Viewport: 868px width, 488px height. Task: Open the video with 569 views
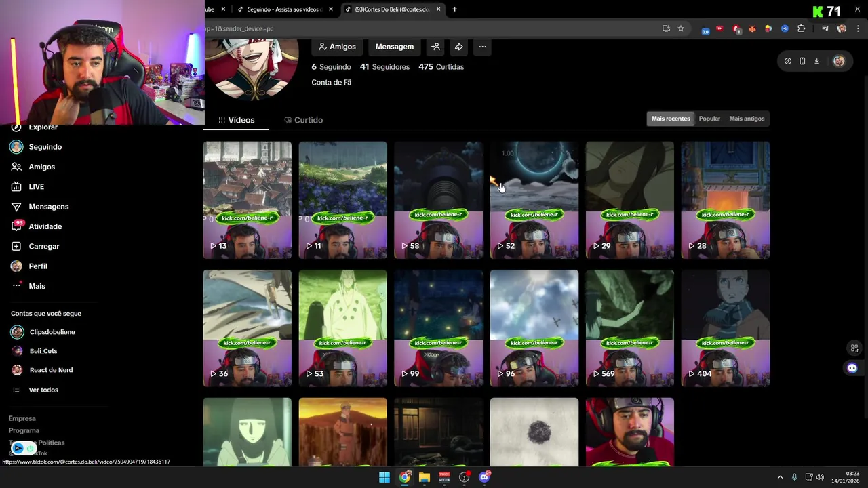point(630,328)
